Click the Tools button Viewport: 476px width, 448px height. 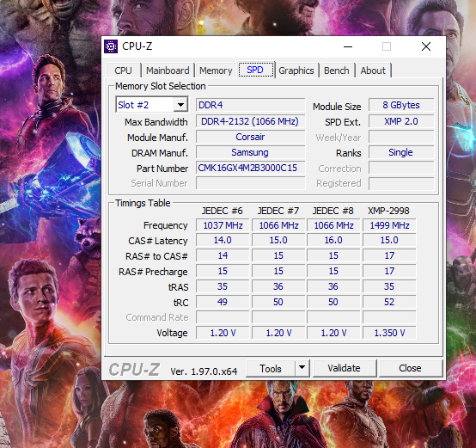point(270,368)
